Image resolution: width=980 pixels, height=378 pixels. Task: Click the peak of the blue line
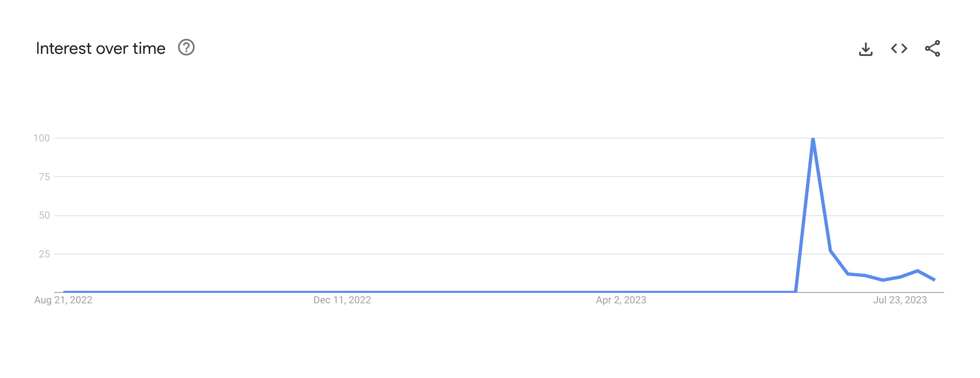tap(813, 139)
